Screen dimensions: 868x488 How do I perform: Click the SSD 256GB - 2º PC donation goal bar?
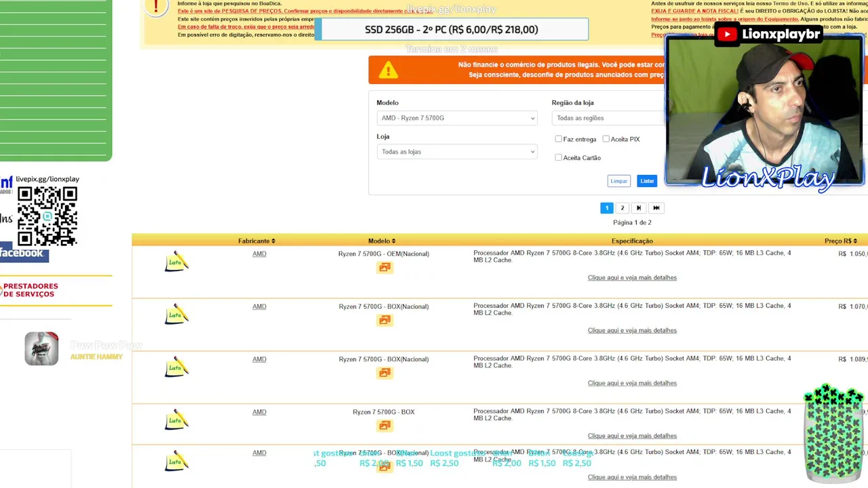click(452, 29)
